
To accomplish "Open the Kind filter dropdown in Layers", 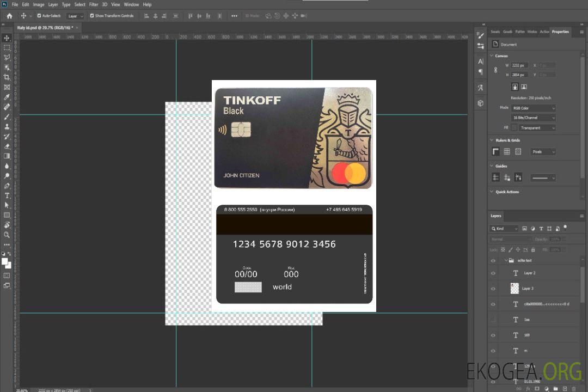I will pos(504,229).
